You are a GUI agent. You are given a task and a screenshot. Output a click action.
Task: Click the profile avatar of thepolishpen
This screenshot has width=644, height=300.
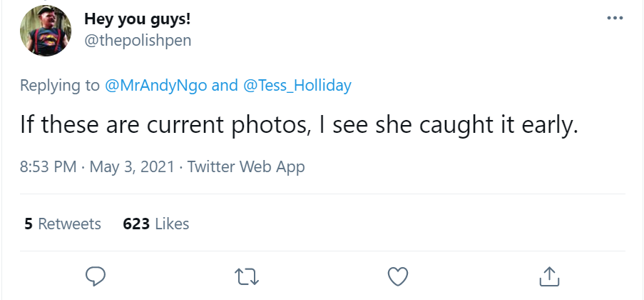pos(46,30)
